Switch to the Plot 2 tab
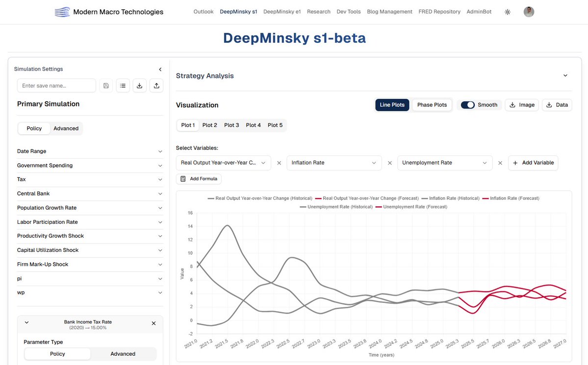Image resolution: width=588 pixels, height=365 pixels. 209,125
